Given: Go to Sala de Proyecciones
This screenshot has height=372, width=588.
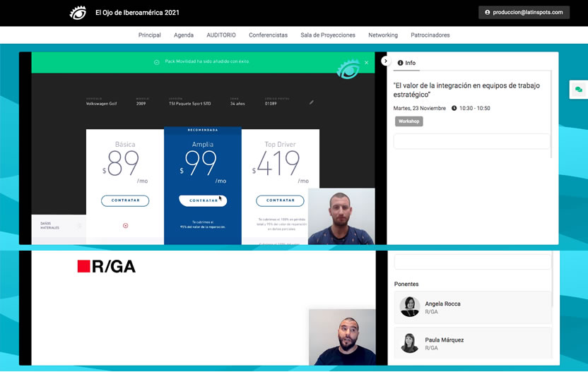Looking at the screenshot, I should pyautogui.click(x=328, y=35).
